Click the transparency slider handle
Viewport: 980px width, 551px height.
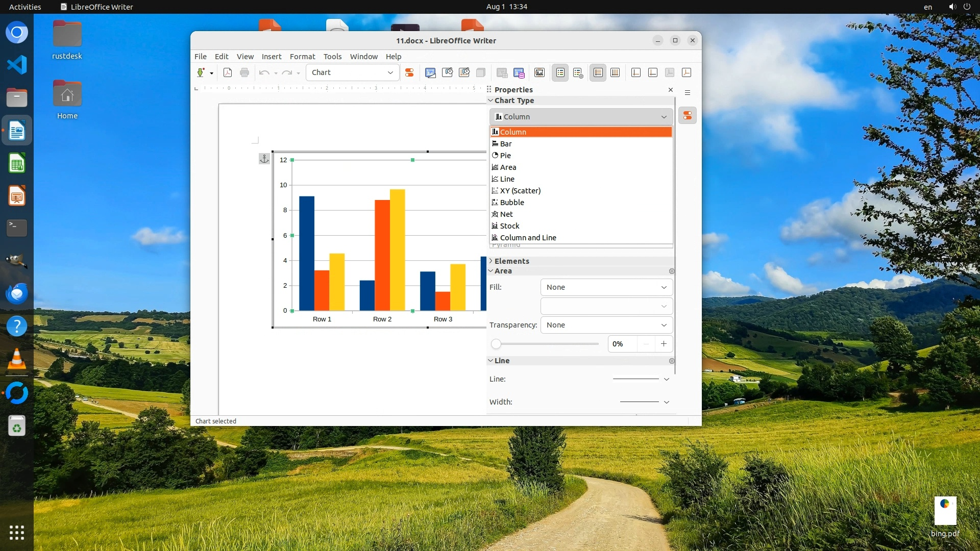pos(496,344)
